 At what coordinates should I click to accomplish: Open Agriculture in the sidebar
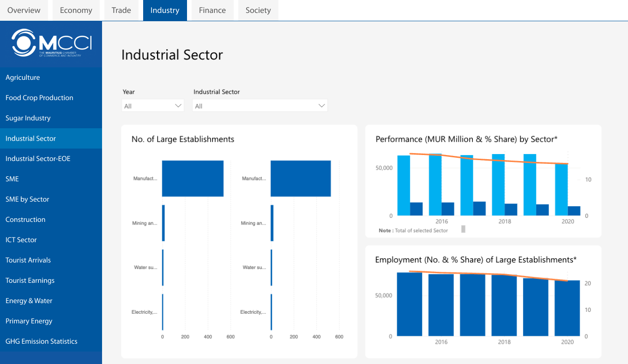[23, 78]
